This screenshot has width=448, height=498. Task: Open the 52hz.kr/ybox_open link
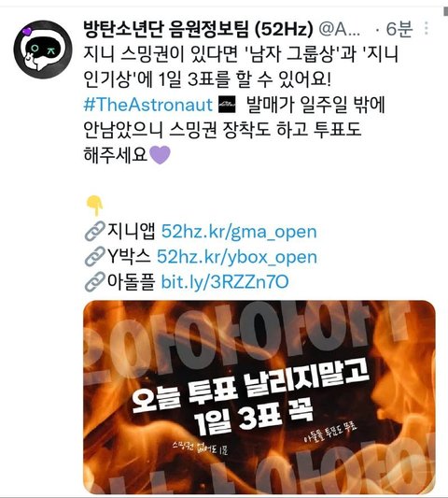(x=237, y=257)
